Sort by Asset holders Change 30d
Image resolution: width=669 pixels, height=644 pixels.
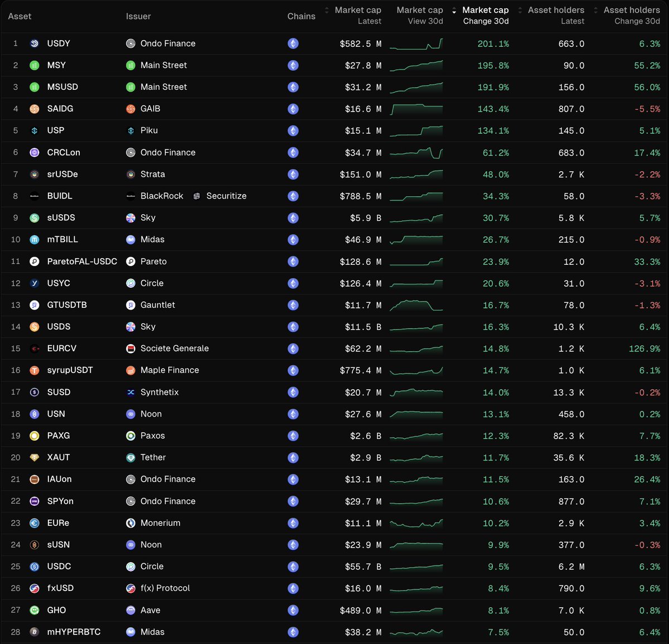tap(631, 16)
